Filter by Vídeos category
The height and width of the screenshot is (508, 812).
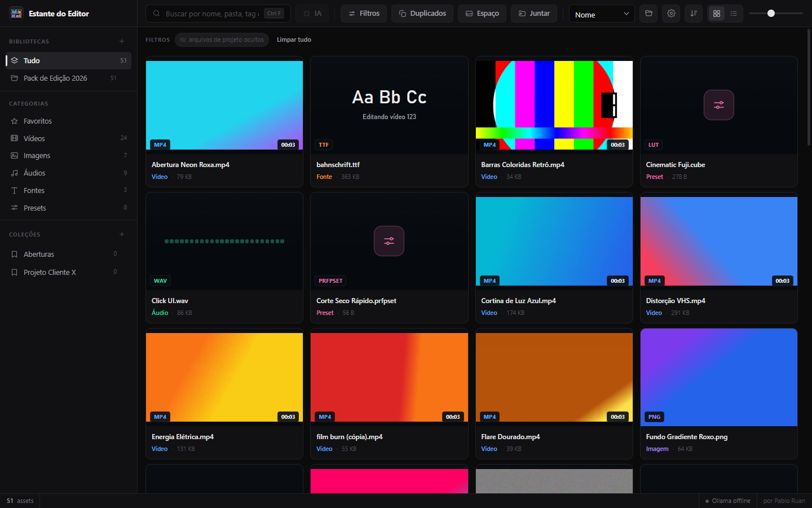(69, 138)
